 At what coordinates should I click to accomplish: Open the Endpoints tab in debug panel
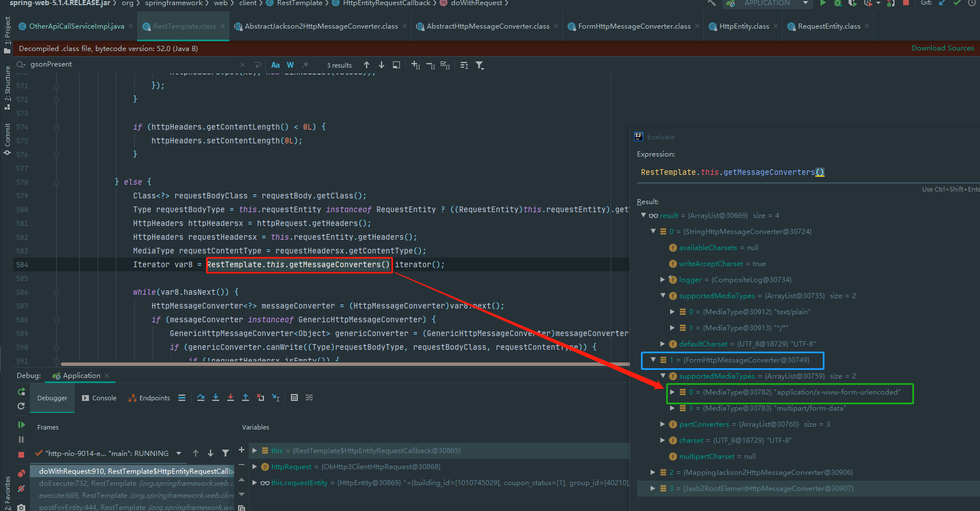(x=149, y=398)
